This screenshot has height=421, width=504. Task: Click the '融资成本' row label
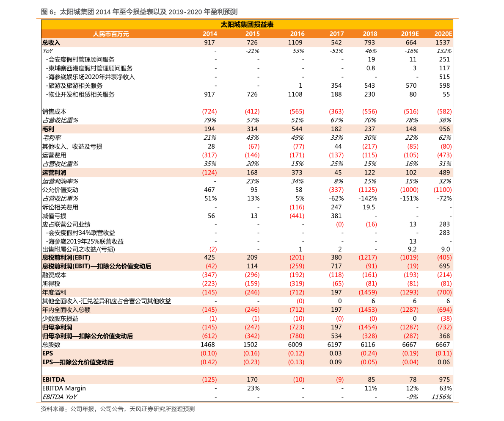54,275
